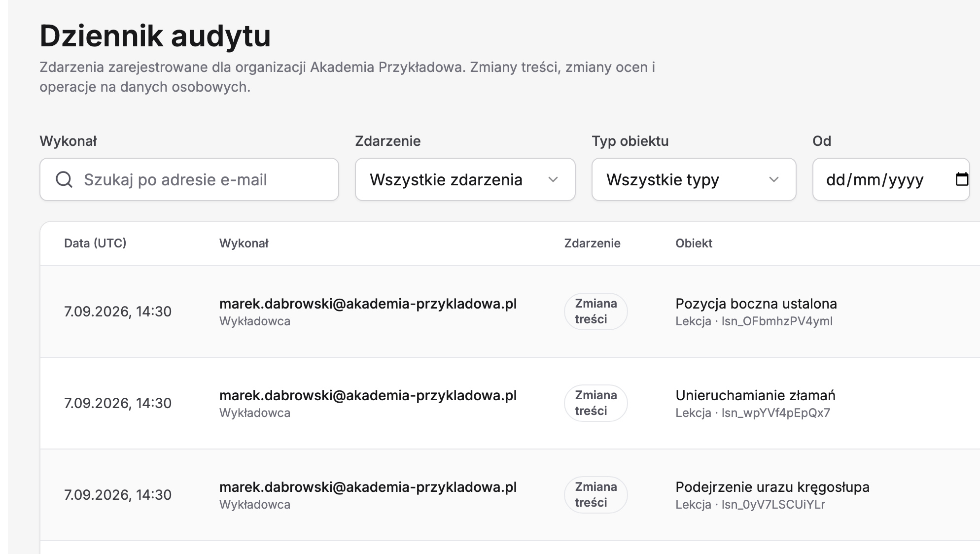Click 'Wykładowca' role in the 'Pozycja boczna ustalona' row
Viewport: 980px width, 554px height.
pos(255,321)
